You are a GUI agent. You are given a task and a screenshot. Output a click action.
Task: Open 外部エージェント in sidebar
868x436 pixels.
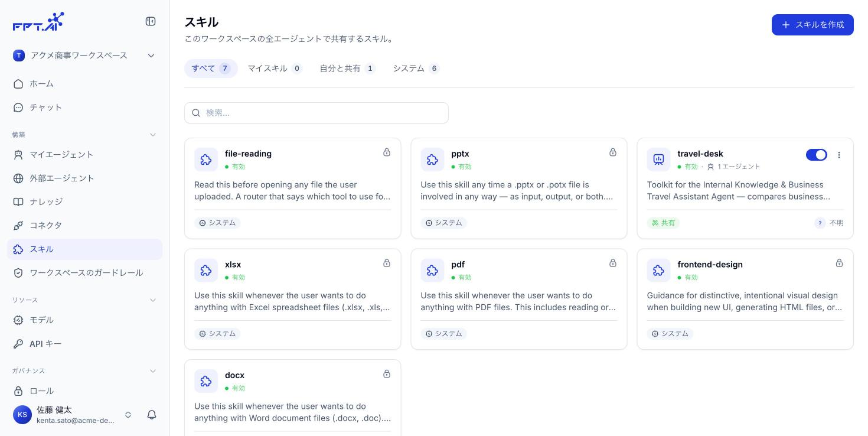coord(84,178)
